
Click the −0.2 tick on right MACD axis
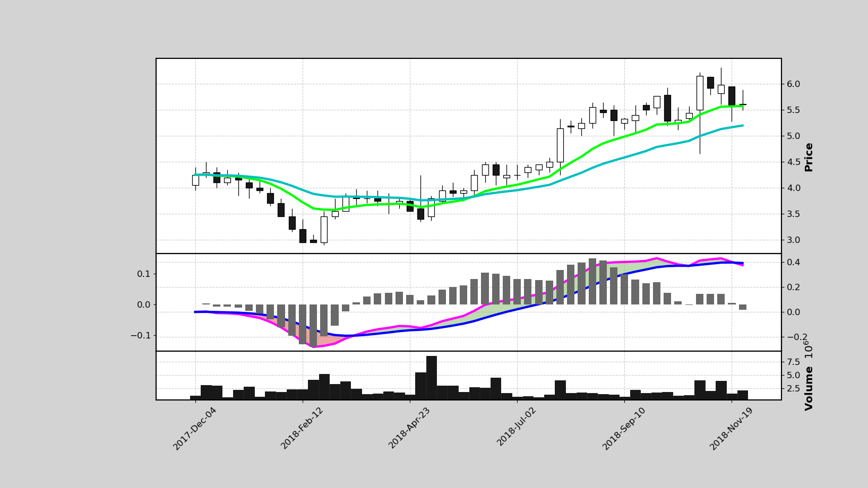[797, 337]
